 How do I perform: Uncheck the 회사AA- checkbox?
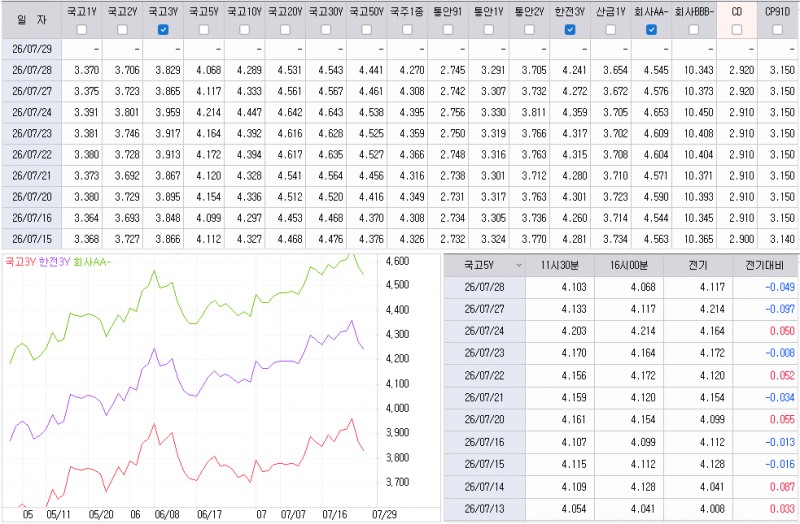[x=652, y=30]
